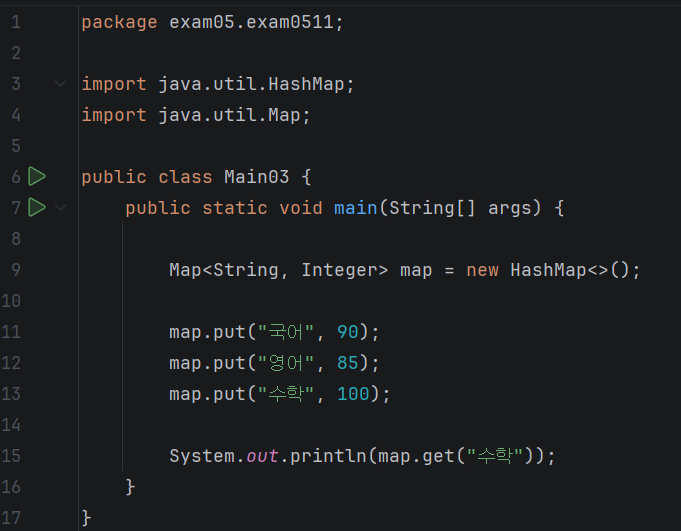Select line number 17 in gutter

pos(11,518)
